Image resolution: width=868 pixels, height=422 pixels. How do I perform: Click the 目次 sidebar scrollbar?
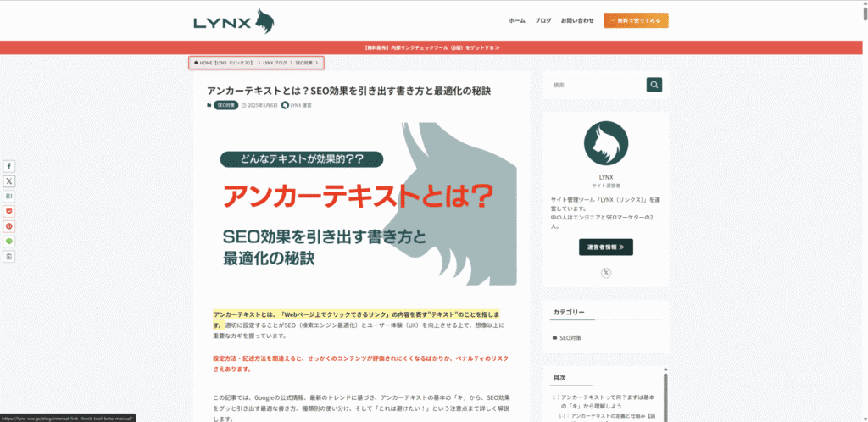pos(665,396)
